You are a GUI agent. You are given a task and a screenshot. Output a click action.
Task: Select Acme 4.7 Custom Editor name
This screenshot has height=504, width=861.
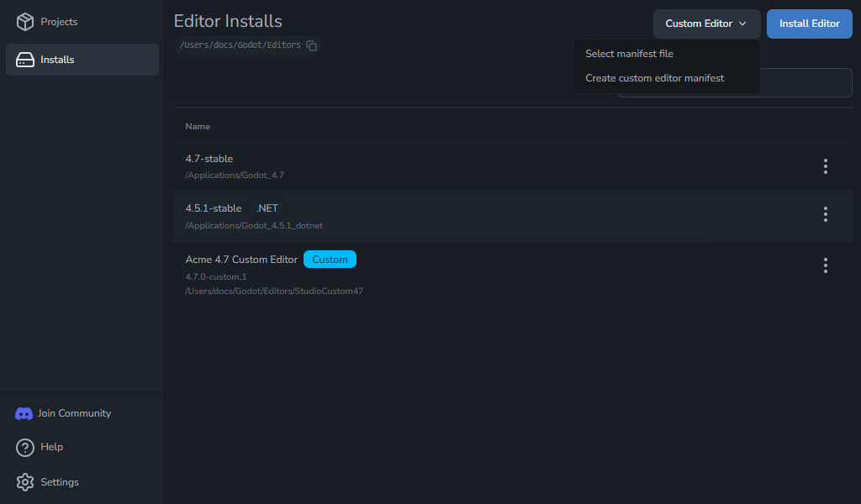coord(241,260)
